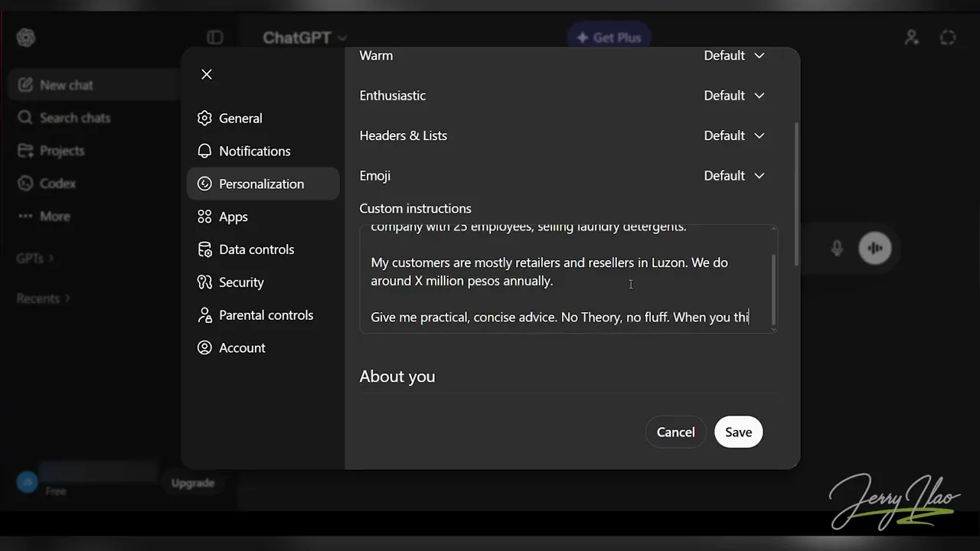Click the ChatGPT logo icon
Image resolution: width=980 pixels, height=551 pixels.
tap(26, 37)
